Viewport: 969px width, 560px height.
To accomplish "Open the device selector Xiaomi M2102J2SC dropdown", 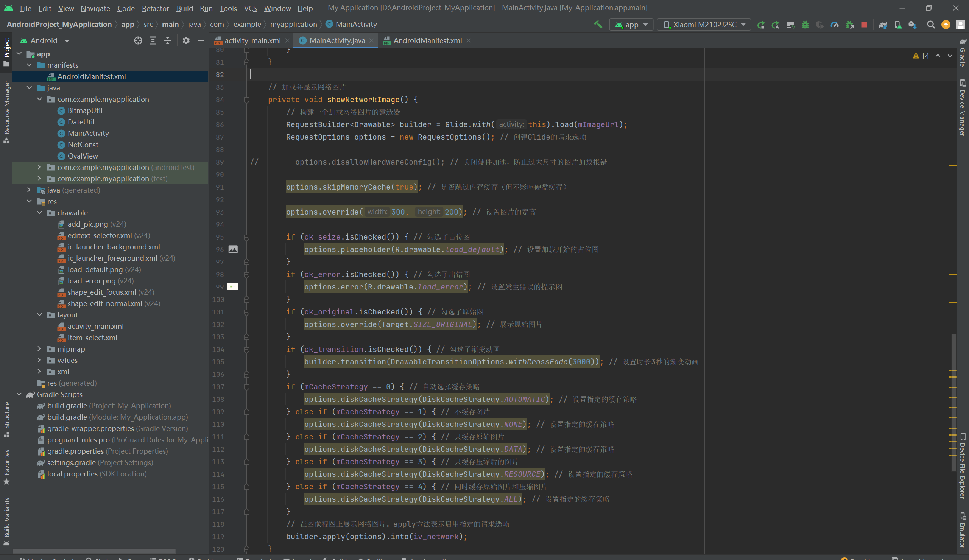I will click(704, 25).
